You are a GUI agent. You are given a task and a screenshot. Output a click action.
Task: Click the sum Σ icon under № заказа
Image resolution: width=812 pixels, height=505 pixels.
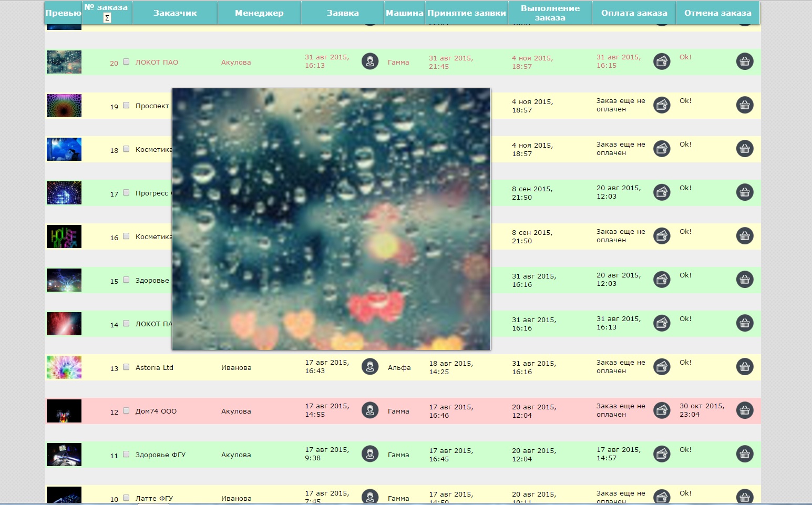point(107,18)
